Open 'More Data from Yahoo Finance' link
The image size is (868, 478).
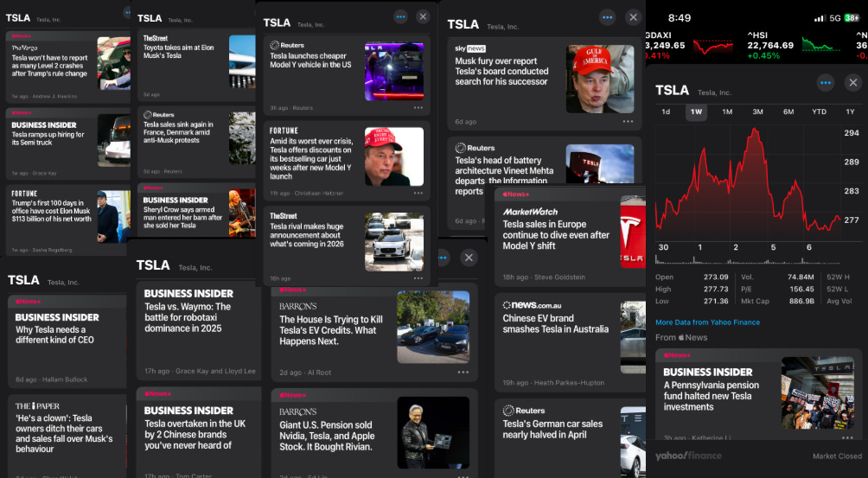coord(707,322)
